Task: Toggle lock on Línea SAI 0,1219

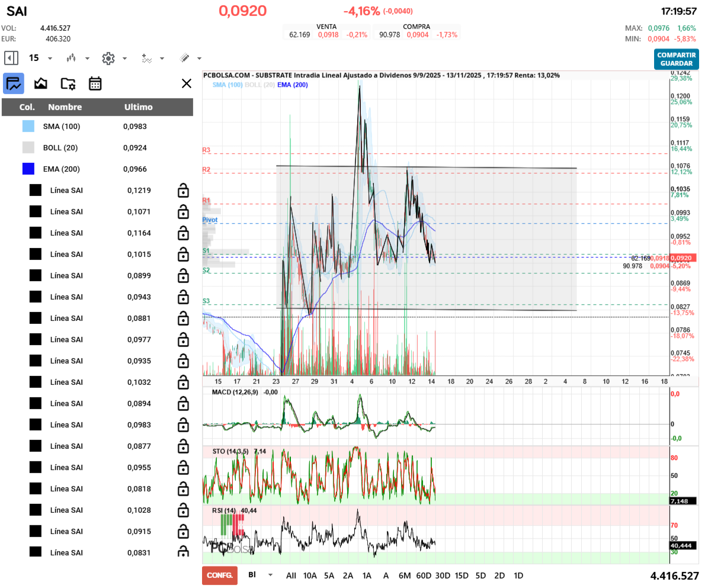Action: pos(183,190)
